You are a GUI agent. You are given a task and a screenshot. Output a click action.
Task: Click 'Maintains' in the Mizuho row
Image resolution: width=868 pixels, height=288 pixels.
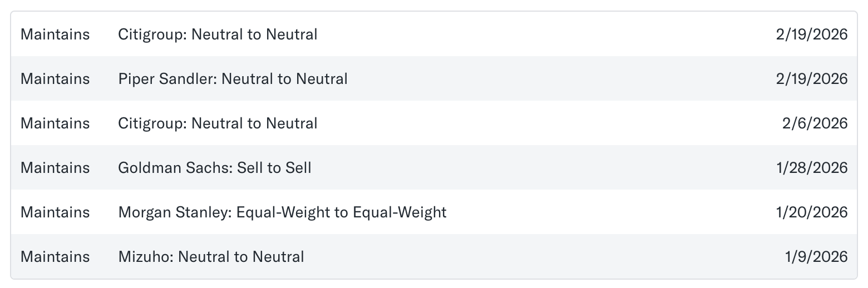[55, 257]
